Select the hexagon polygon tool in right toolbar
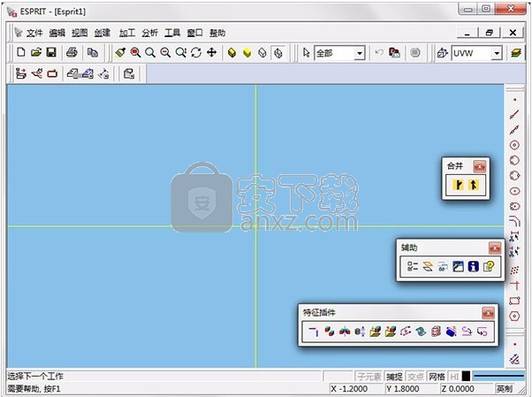The width and height of the screenshot is (532, 397). pyautogui.click(x=514, y=316)
